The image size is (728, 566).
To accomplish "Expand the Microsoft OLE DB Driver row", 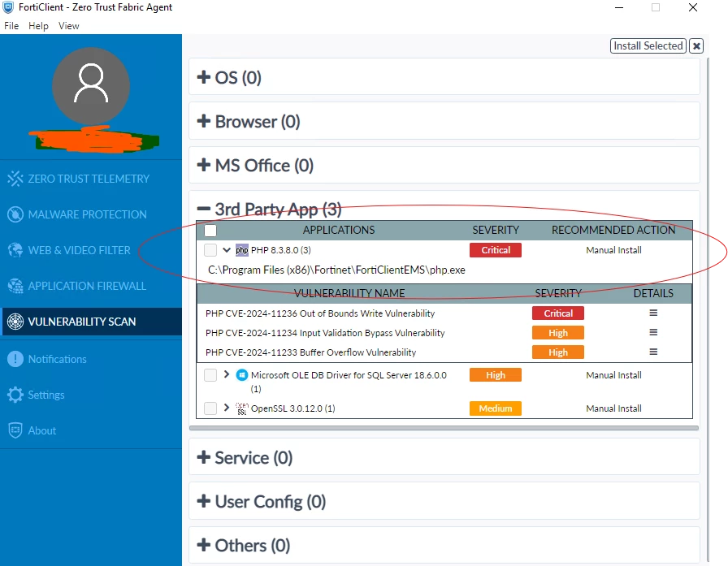I will [227, 374].
